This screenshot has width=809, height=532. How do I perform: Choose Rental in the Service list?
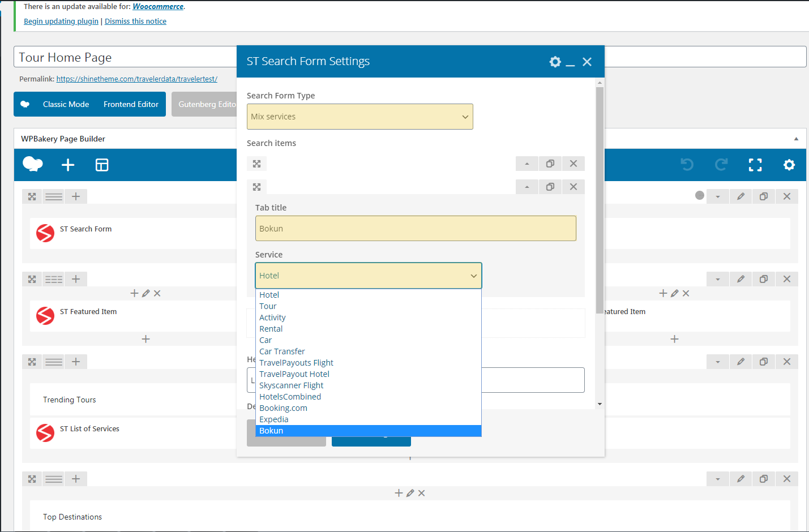369,329
